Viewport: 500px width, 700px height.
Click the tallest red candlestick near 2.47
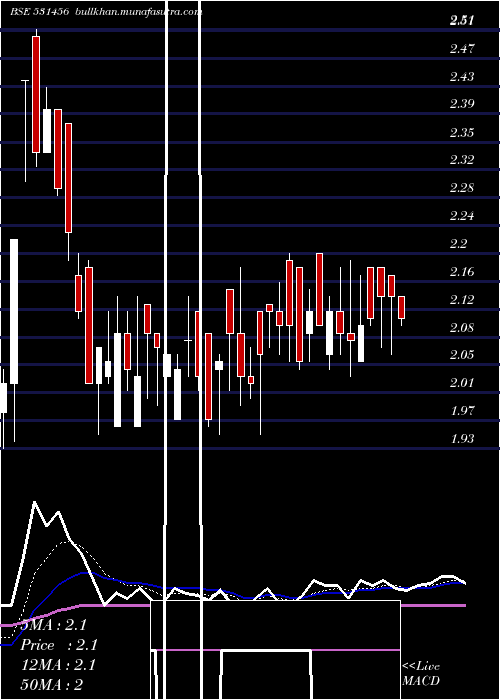(36, 95)
